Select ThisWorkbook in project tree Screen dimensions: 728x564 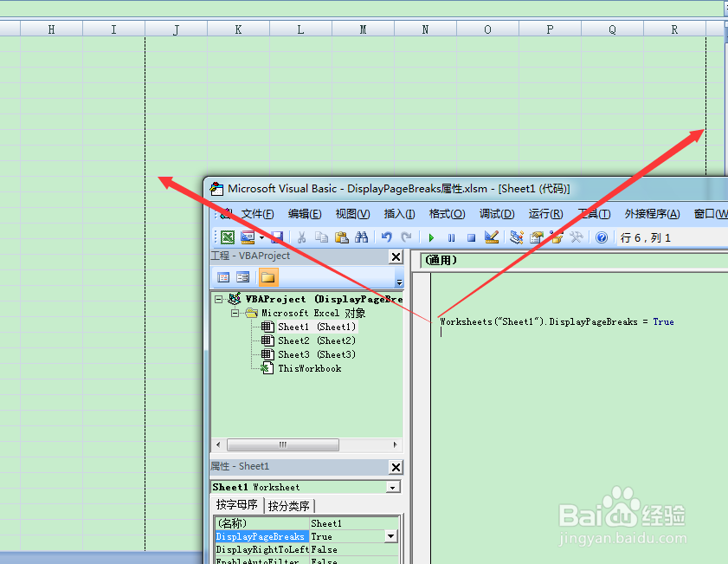[x=309, y=368]
